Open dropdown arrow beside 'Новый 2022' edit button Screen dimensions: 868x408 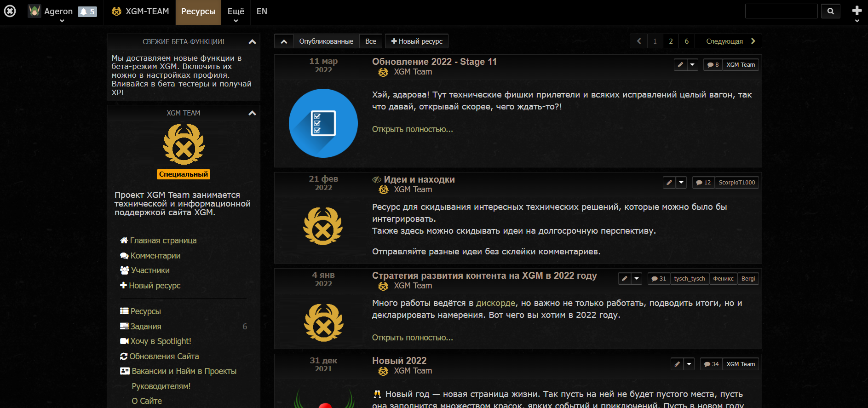(689, 364)
